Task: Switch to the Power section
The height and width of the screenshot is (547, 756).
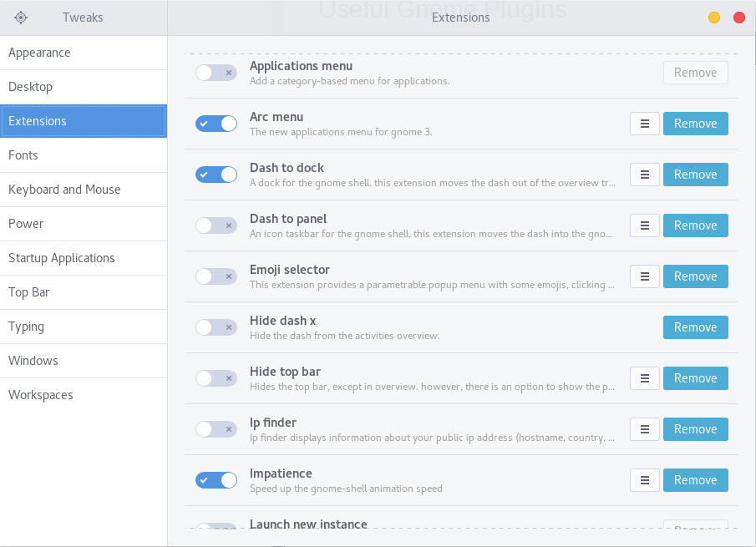Action: pos(84,224)
